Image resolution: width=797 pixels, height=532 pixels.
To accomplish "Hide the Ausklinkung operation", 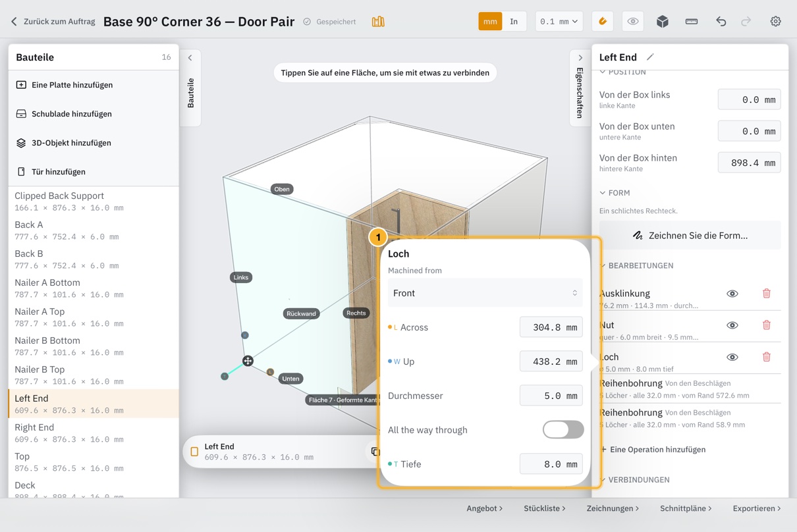I will (x=732, y=294).
